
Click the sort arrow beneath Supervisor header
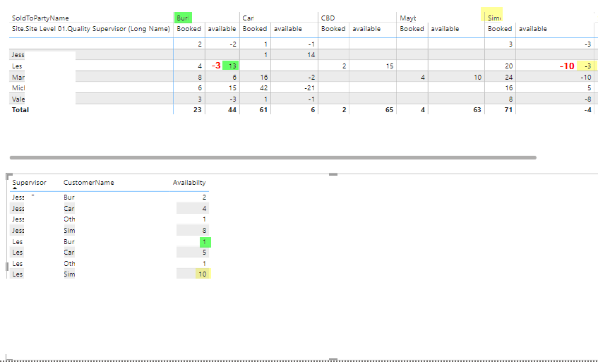15,188
